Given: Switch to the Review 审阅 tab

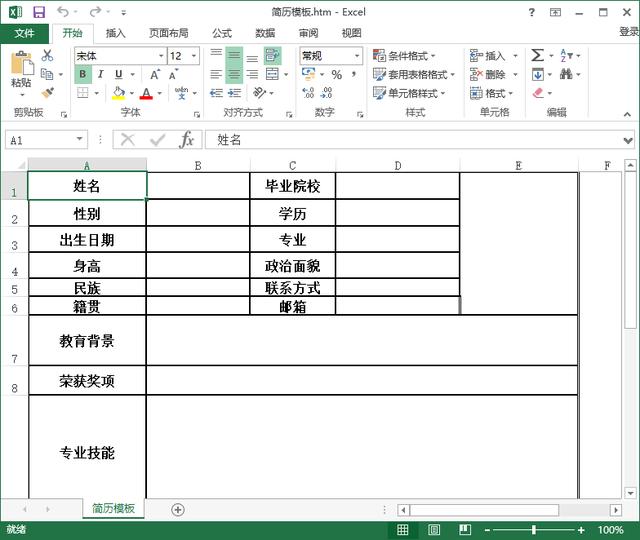Looking at the screenshot, I should (308, 33).
